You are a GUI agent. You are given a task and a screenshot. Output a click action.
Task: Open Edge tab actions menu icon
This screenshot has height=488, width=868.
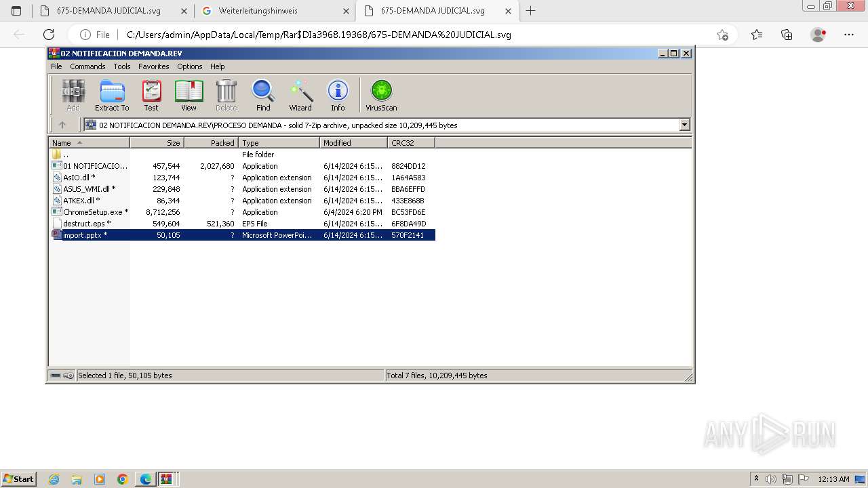pos(16,11)
